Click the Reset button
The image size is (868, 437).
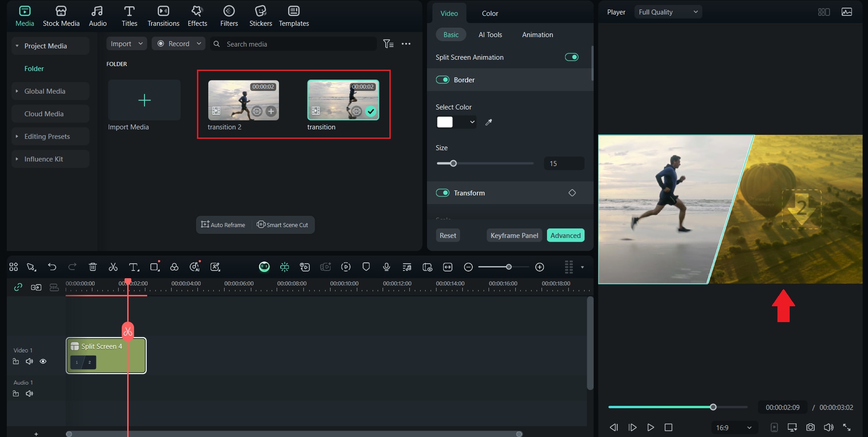pyautogui.click(x=448, y=236)
